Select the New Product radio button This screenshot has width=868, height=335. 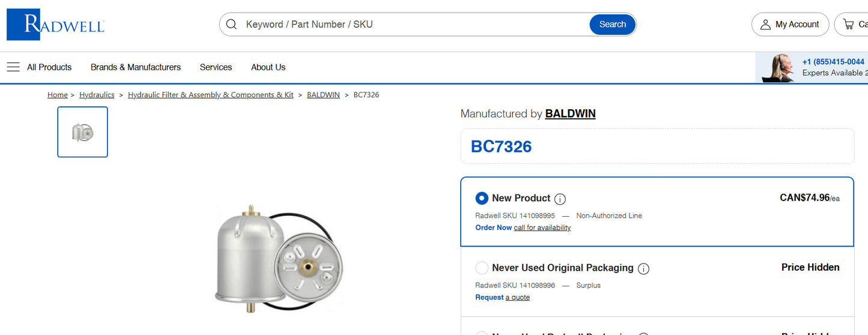pyautogui.click(x=482, y=198)
